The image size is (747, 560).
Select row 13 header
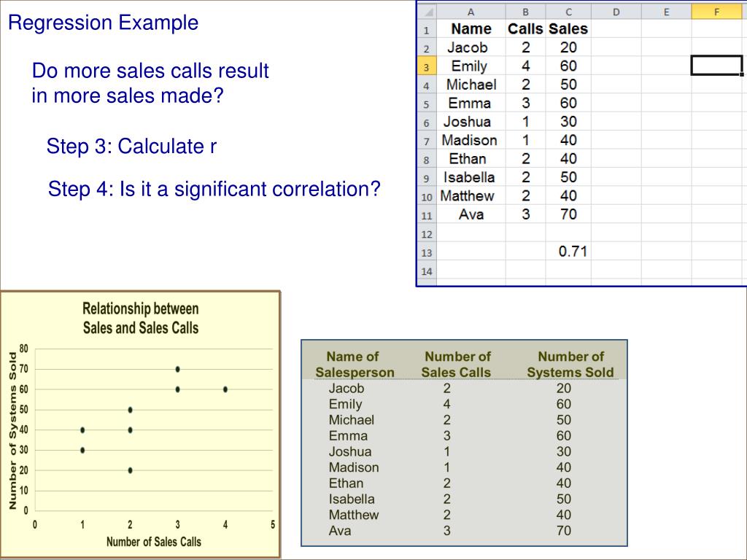(427, 252)
